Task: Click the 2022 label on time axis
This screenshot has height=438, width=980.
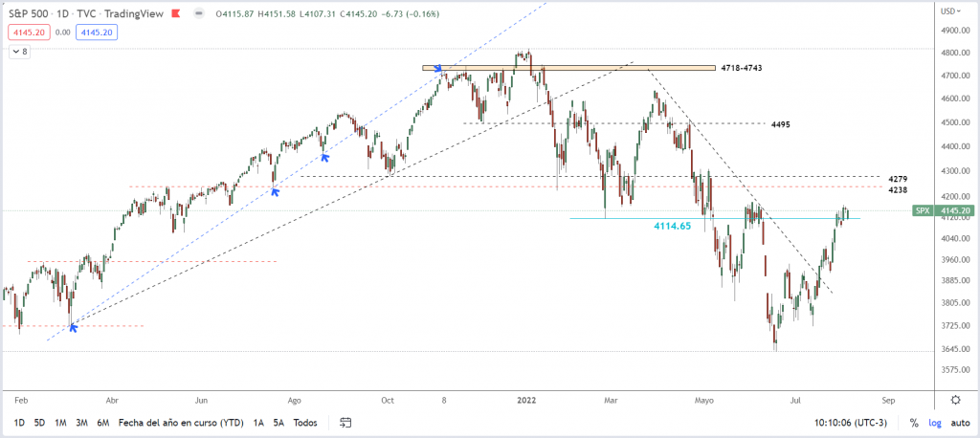Action: coord(528,400)
